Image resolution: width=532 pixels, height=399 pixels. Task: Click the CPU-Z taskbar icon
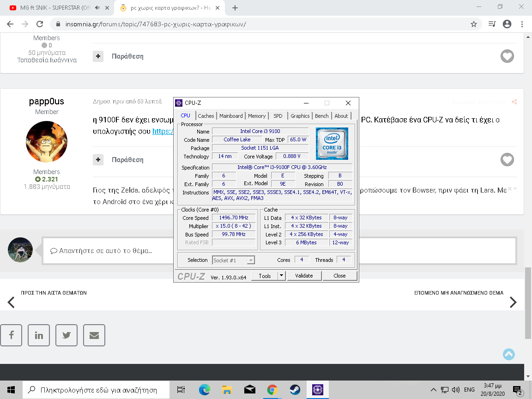pos(318,390)
